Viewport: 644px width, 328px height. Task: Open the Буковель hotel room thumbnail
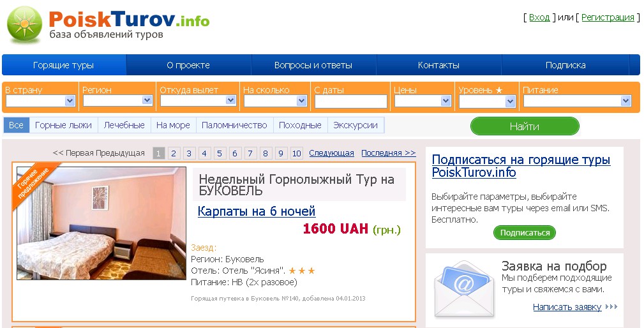101,223
